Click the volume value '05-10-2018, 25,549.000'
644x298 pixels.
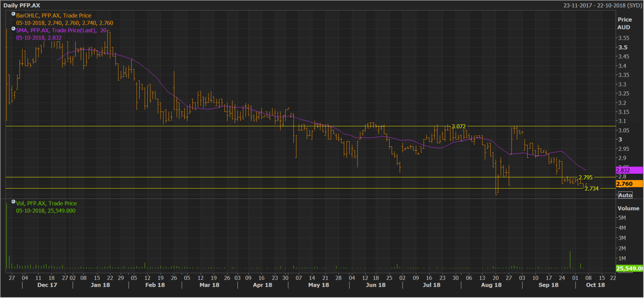click(x=46, y=211)
